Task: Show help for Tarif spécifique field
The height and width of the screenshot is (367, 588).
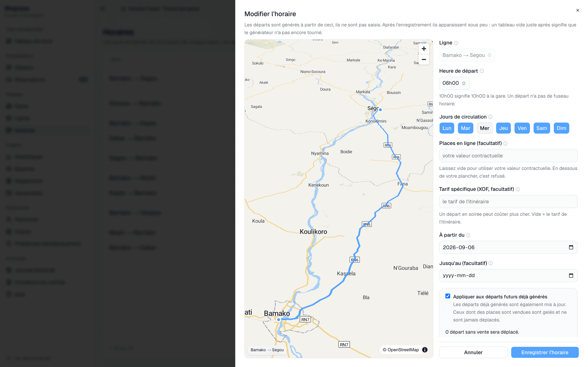Action: [x=518, y=189]
